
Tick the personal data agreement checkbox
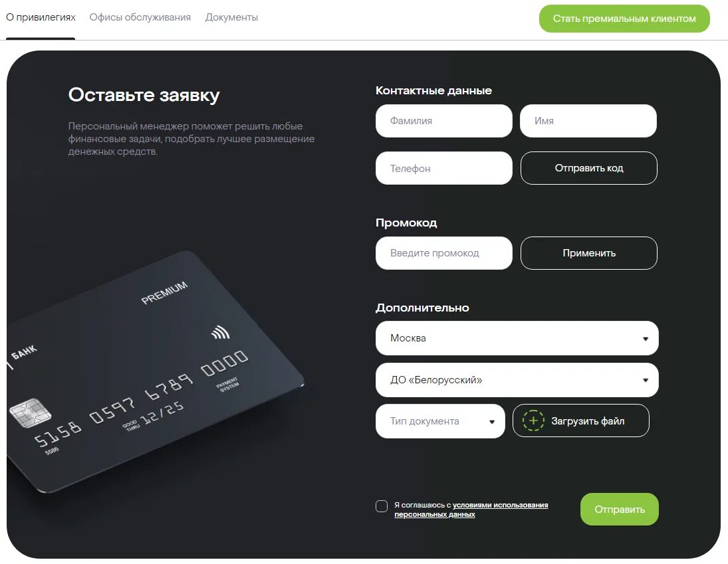(x=382, y=506)
